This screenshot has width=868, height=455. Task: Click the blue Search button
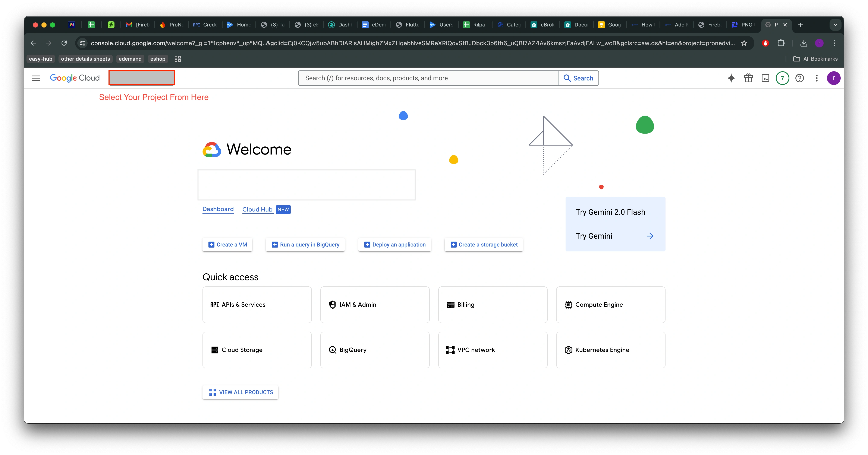578,78
